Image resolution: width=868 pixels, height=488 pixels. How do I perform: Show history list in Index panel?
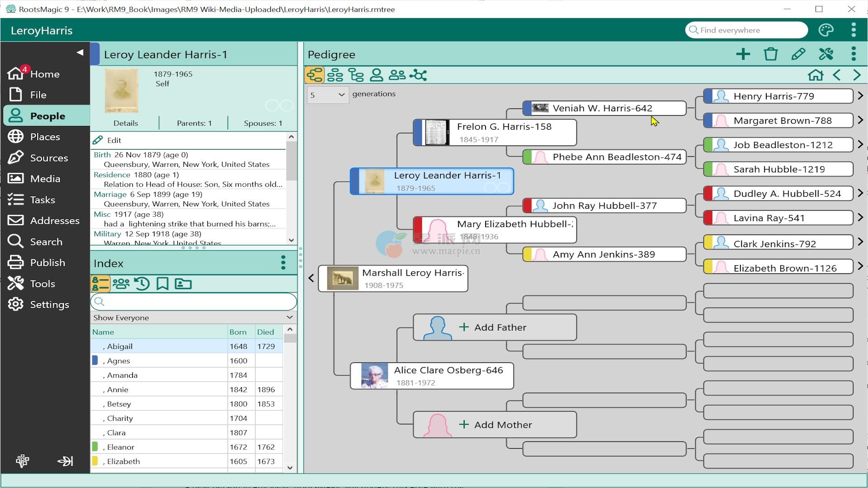click(x=142, y=284)
